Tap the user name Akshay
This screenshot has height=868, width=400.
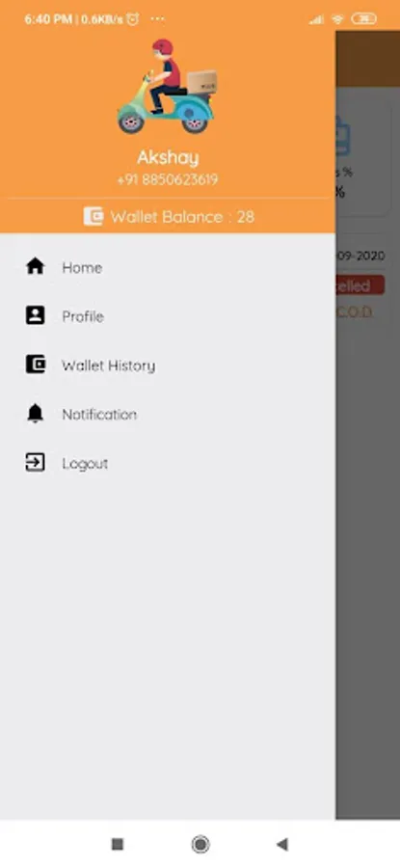click(168, 158)
